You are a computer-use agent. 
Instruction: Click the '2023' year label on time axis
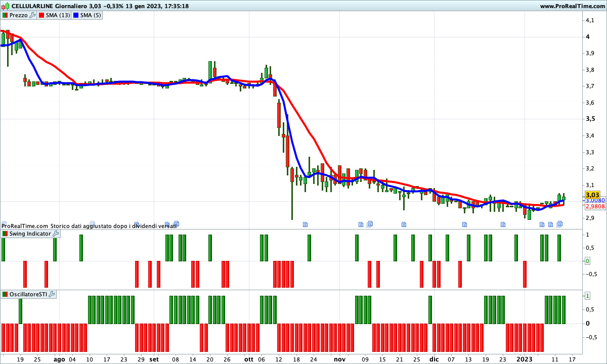[525, 359]
